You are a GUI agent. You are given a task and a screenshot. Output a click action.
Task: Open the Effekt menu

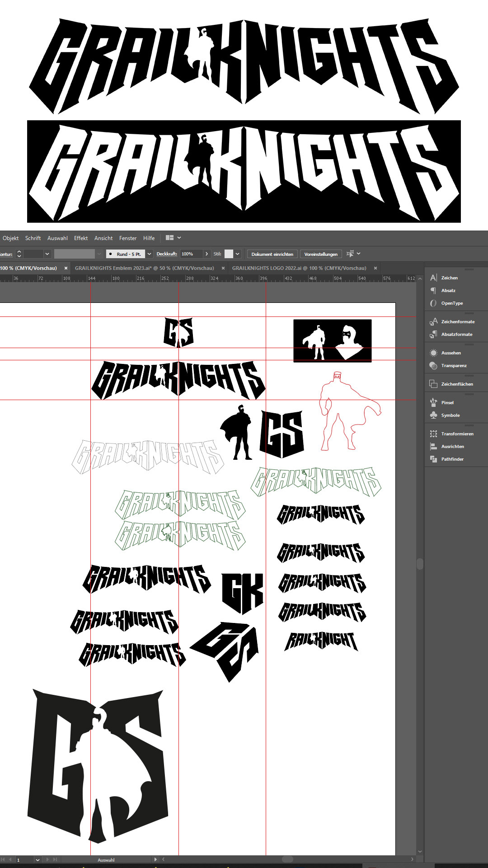[81, 238]
